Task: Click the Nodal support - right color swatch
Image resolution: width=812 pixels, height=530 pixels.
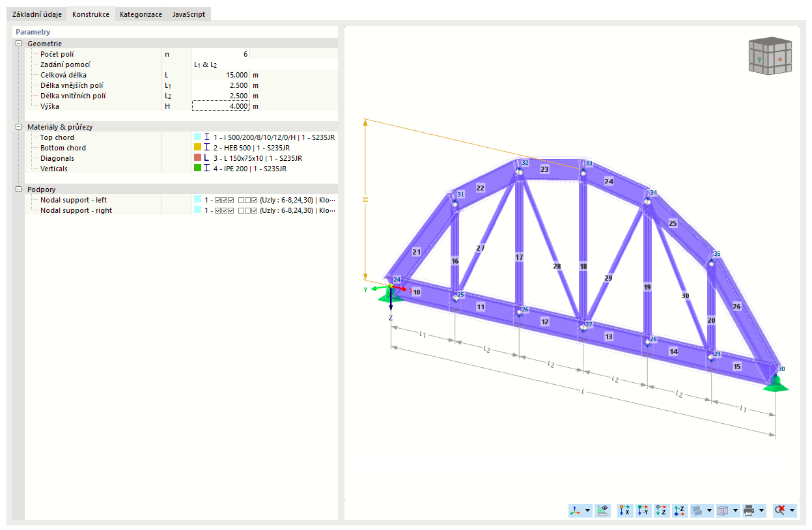Action: click(x=197, y=210)
